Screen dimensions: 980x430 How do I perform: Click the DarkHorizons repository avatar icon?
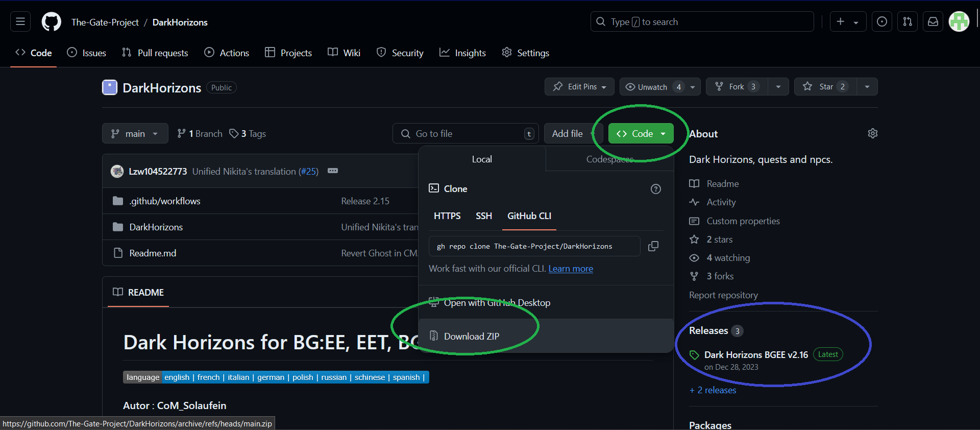pyautogui.click(x=110, y=87)
